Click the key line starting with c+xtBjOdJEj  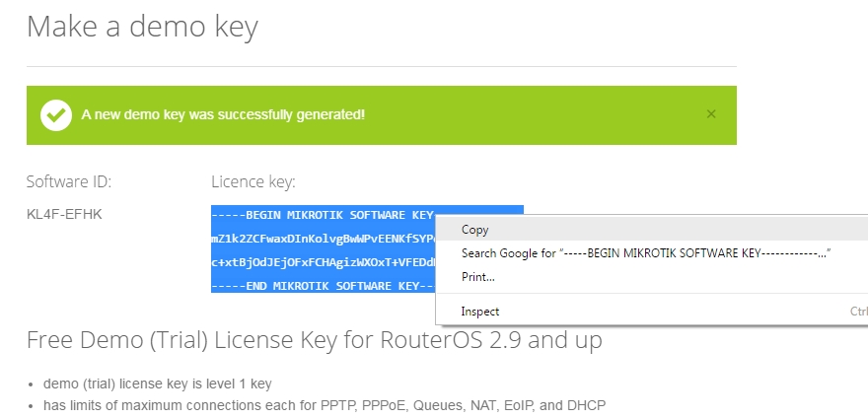tap(323, 262)
